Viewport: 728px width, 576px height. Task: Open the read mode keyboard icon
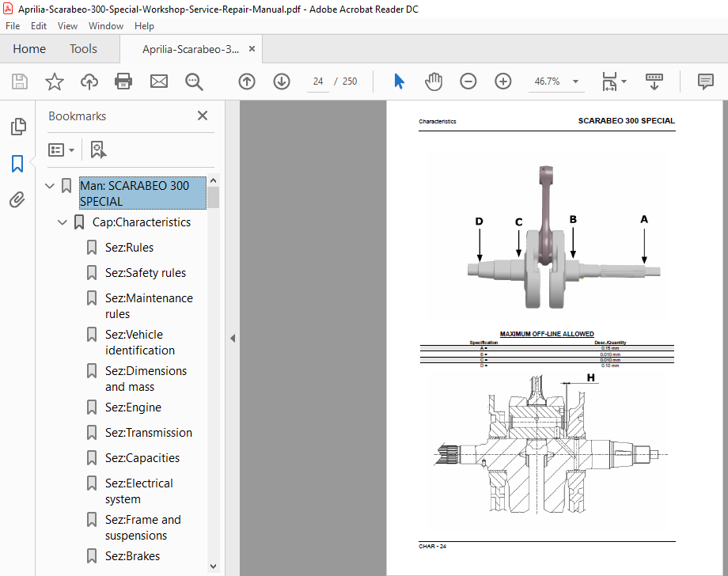pos(654,81)
